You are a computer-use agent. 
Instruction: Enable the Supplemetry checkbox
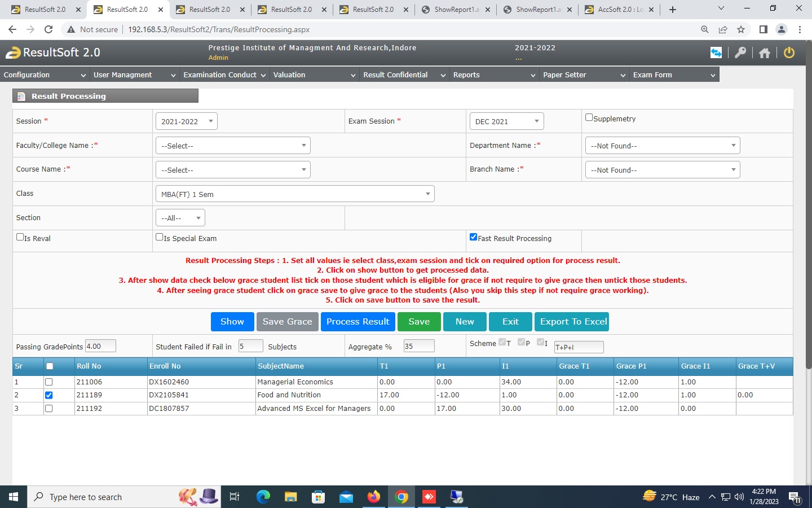click(x=589, y=117)
